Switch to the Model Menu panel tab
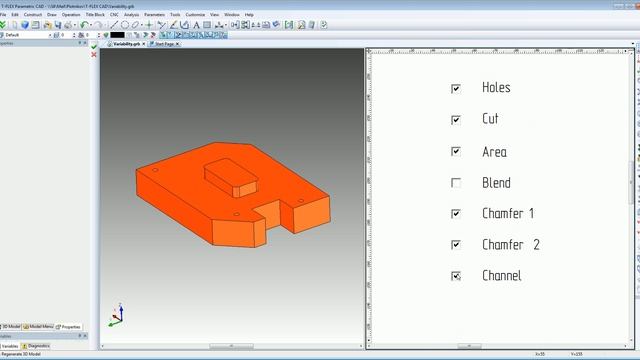The image size is (640, 360). click(x=38, y=327)
